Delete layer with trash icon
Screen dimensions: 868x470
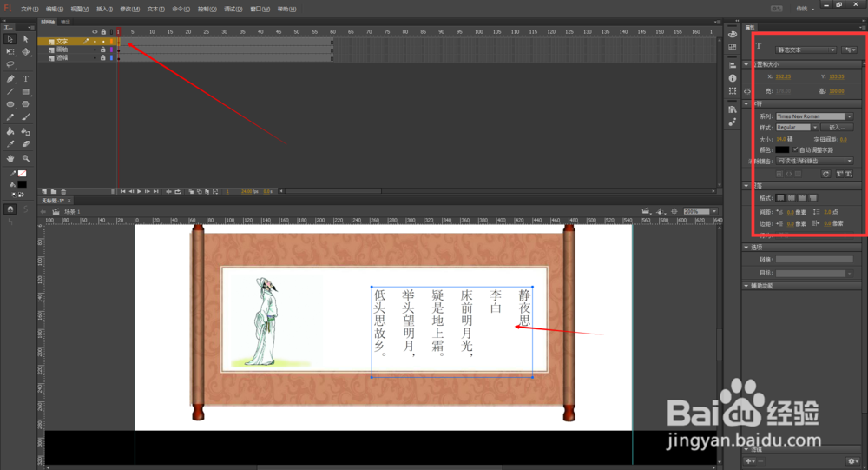(x=63, y=191)
